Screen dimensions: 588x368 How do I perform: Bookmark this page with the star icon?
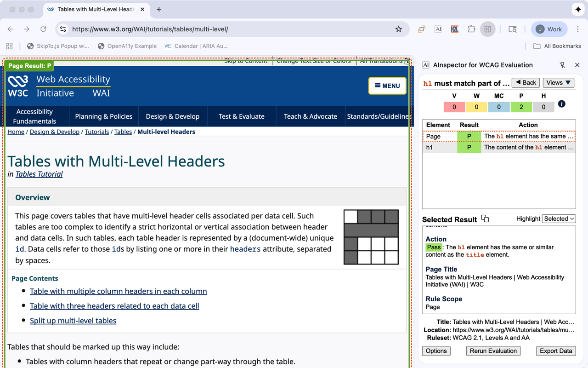(x=399, y=29)
